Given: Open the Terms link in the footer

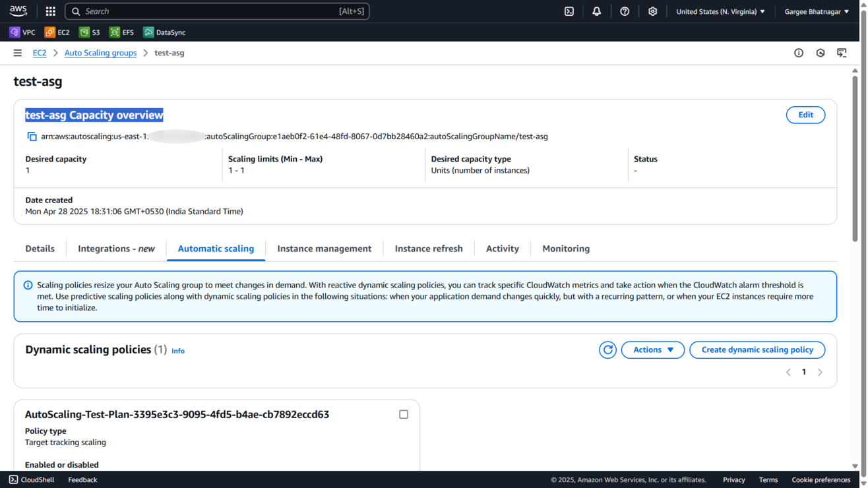Looking at the screenshot, I should coord(768,479).
